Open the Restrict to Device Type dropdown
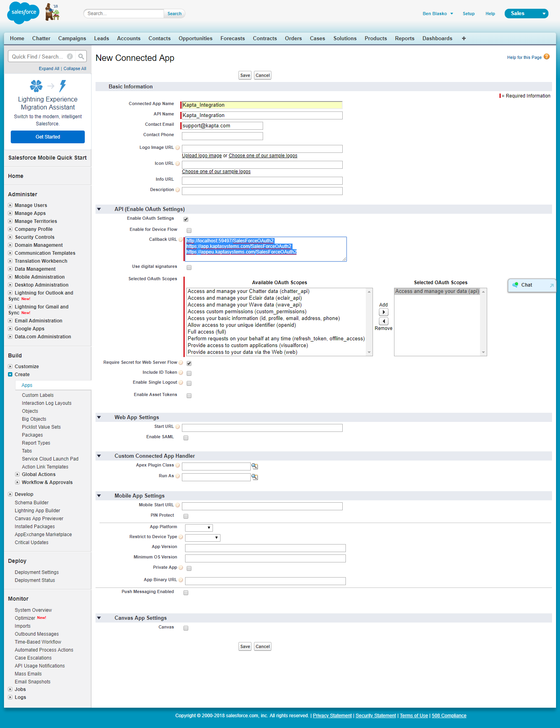560x728 pixels. tap(203, 538)
